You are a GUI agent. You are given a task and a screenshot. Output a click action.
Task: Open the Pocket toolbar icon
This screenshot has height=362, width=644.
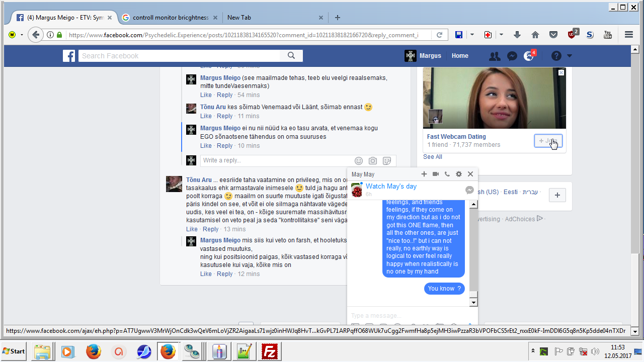pos(553,35)
